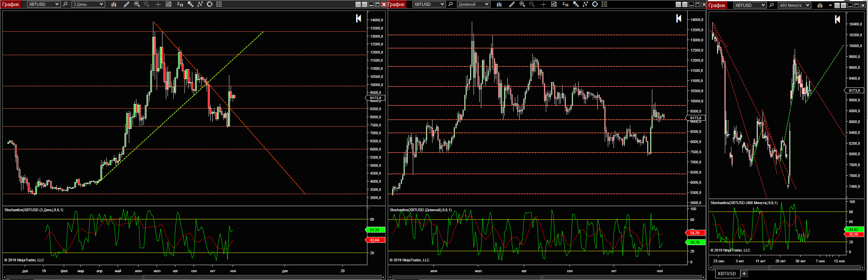Click the График menu in the Дневной window

point(396,4)
